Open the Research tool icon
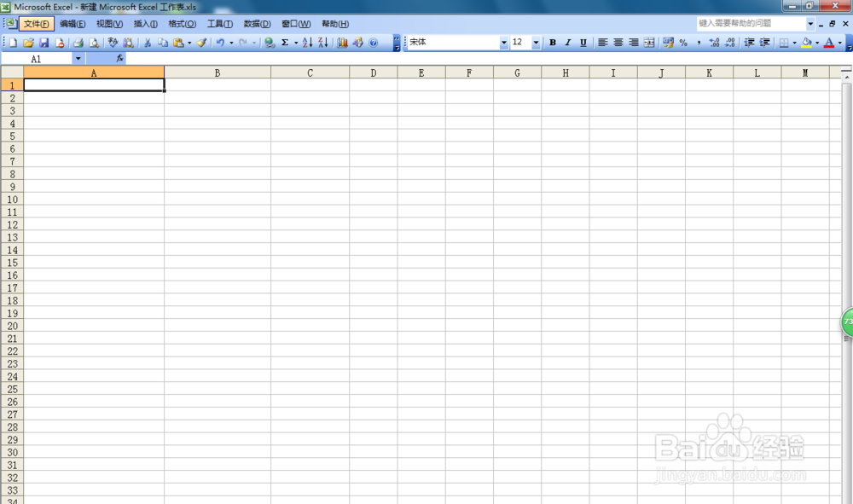This screenshot has height=504, width=853. click(x=129, y=43)
